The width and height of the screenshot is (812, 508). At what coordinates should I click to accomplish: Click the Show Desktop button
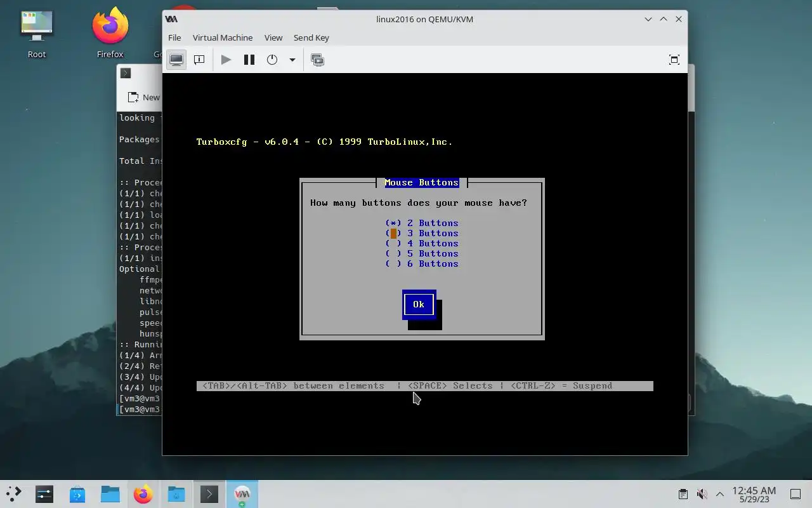(795, 494)
